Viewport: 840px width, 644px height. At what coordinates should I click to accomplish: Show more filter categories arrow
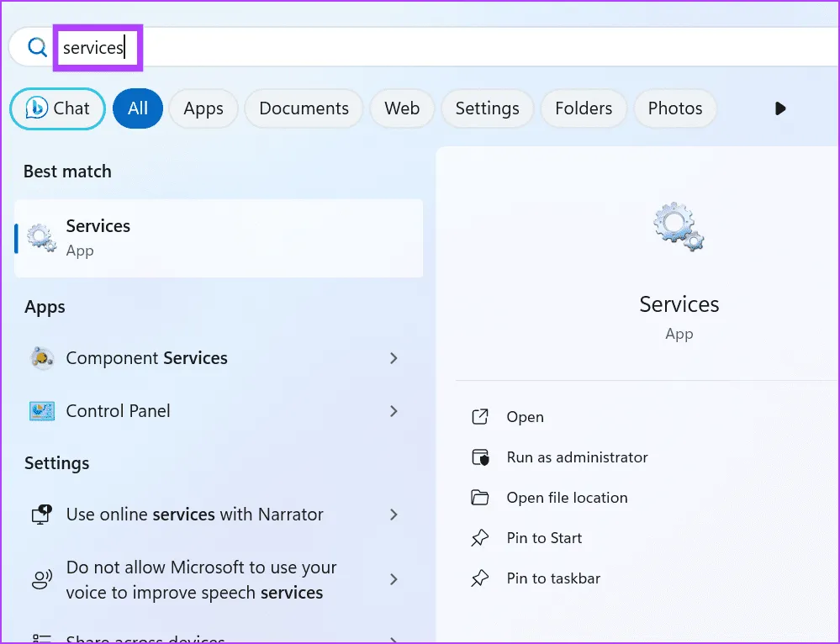coord(780,108)
